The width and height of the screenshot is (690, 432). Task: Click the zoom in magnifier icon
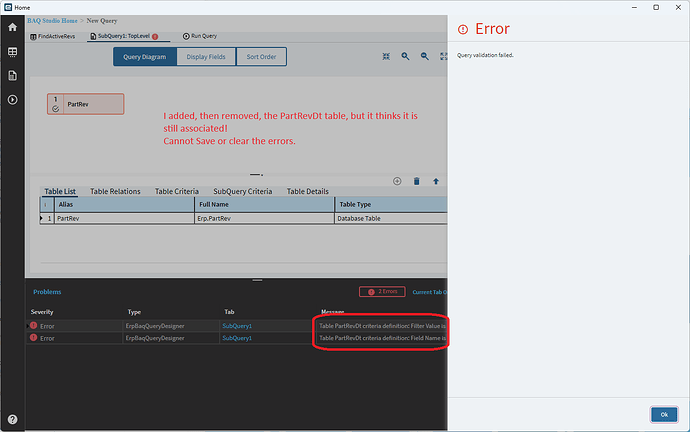coord(405,56)
